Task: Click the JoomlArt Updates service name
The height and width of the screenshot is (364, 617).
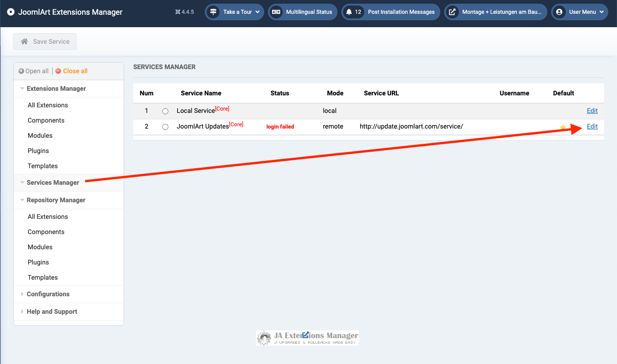Action: [203, 126]
